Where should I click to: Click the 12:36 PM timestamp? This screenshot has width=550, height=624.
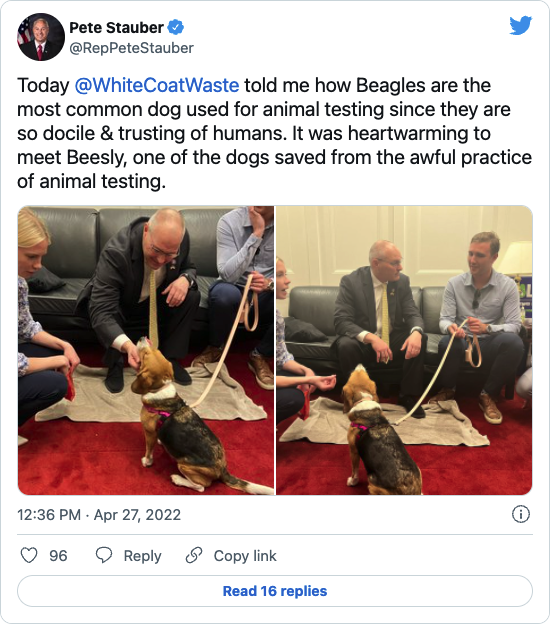coord(49,515)
